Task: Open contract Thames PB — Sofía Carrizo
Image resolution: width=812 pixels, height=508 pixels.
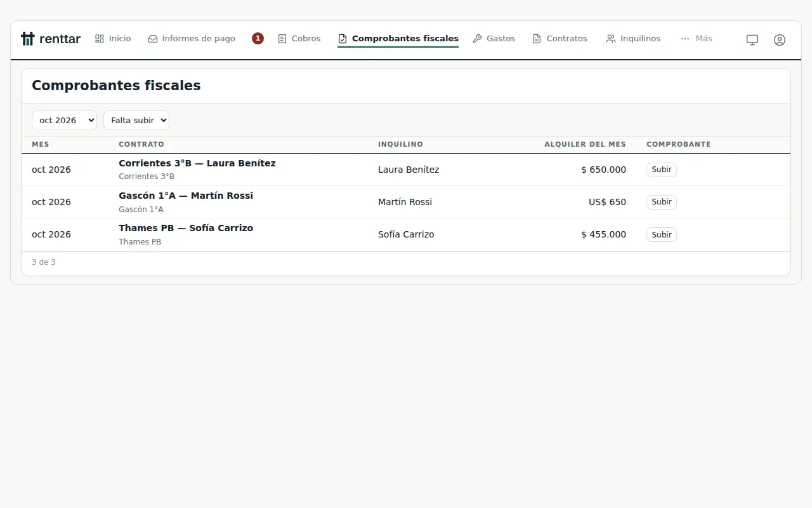Action: tap(186, 228)
